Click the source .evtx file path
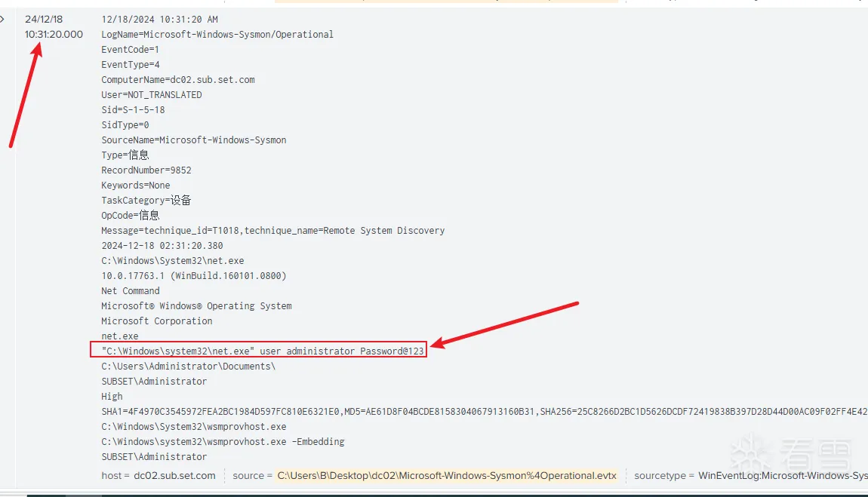Viewport: 868px width, 497px height. [x=447, y=475]
